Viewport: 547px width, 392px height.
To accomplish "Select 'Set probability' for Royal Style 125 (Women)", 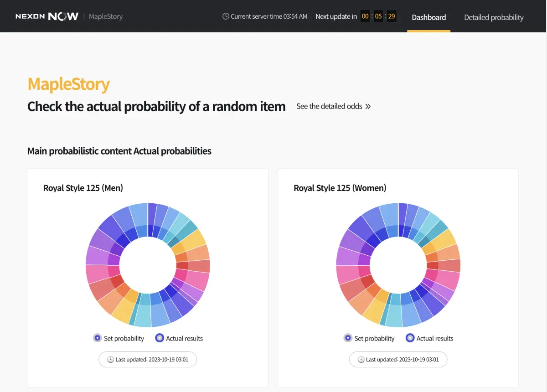I will 348,338.
